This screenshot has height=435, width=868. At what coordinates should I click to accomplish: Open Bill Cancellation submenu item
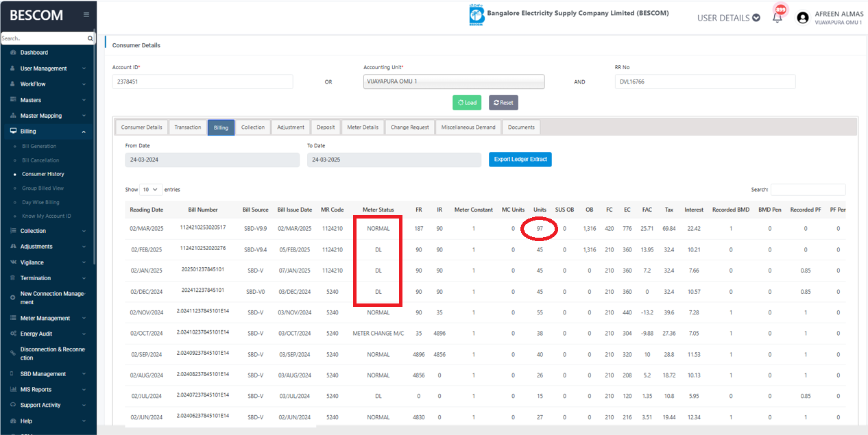tap(40, 160)
